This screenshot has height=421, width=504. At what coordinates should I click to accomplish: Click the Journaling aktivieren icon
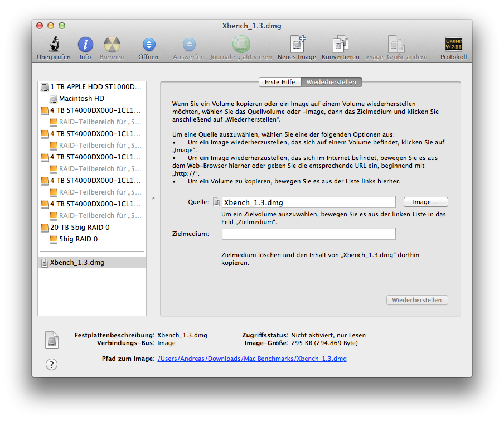241,44
